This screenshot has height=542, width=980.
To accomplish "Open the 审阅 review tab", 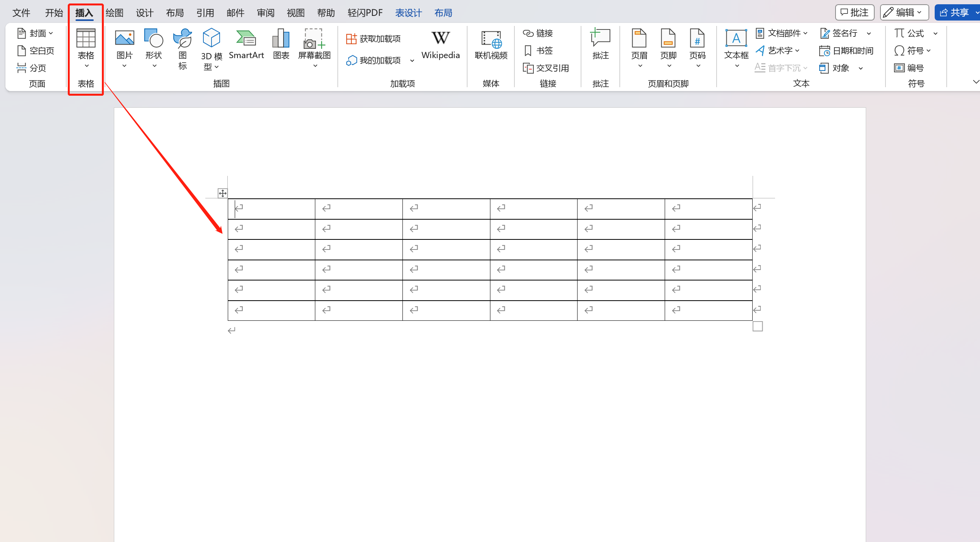I will 266,13.
